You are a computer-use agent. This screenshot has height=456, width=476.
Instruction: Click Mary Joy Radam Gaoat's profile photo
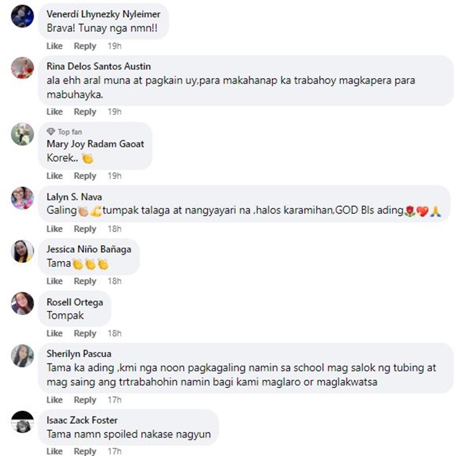(22, 134)
